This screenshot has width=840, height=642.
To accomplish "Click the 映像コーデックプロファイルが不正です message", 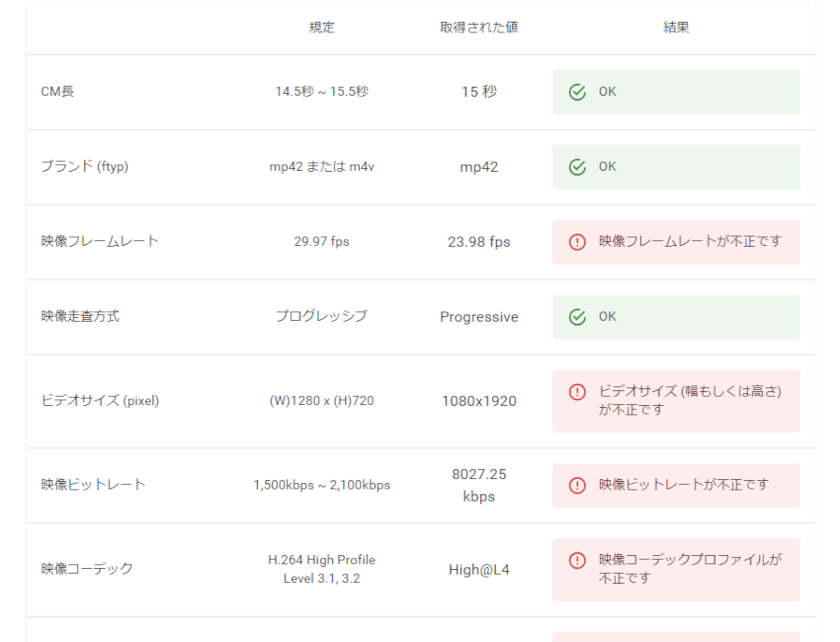I will pos(690,569).
